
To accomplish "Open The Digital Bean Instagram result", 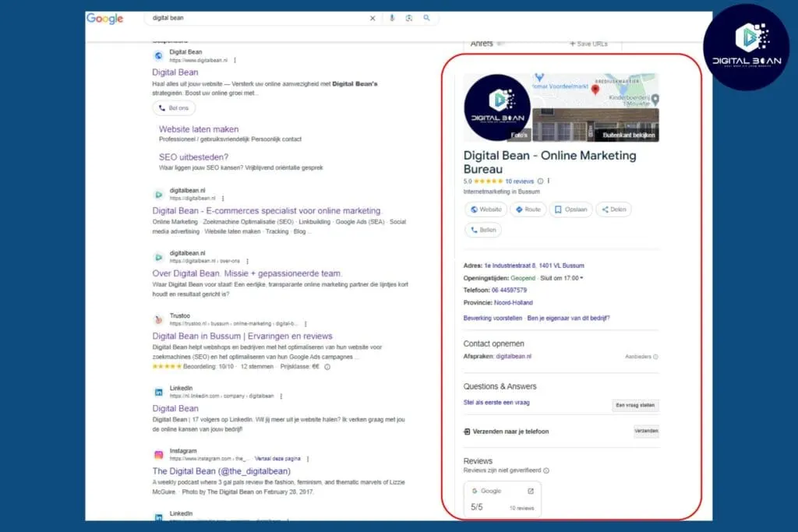I will coord(221,471).
